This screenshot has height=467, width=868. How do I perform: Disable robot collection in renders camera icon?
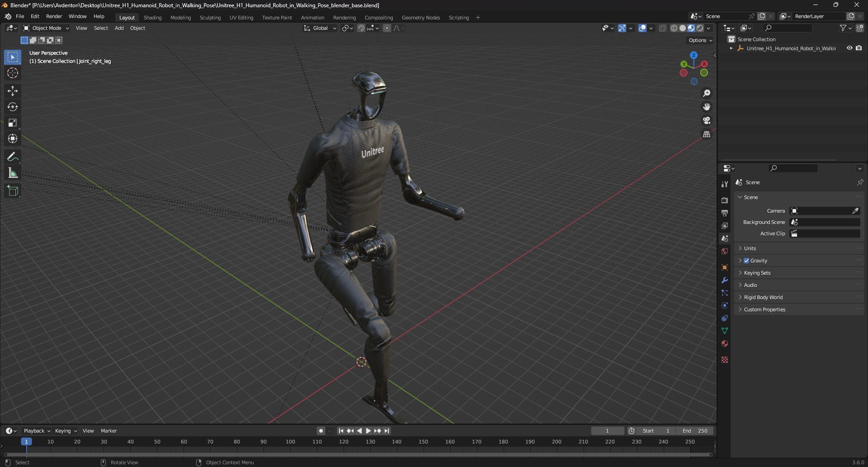pos(859,48)
